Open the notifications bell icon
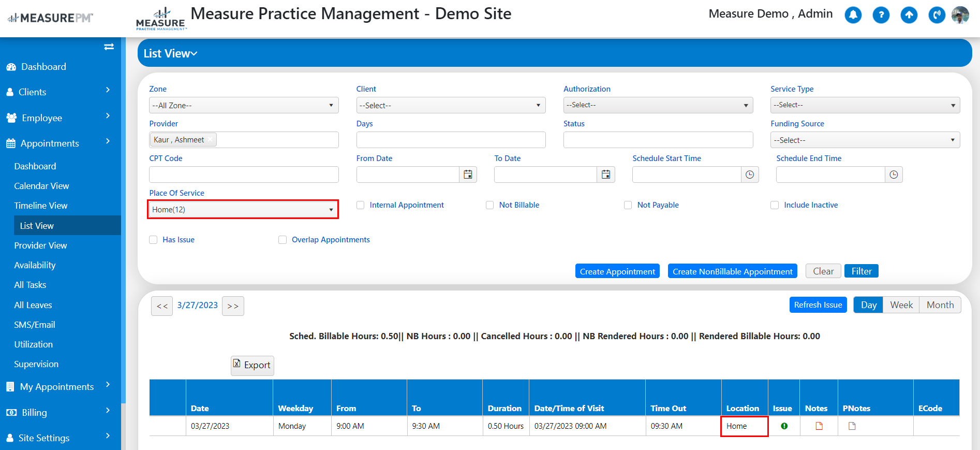This screenshot has height=450, width=980. pos(853,15)
